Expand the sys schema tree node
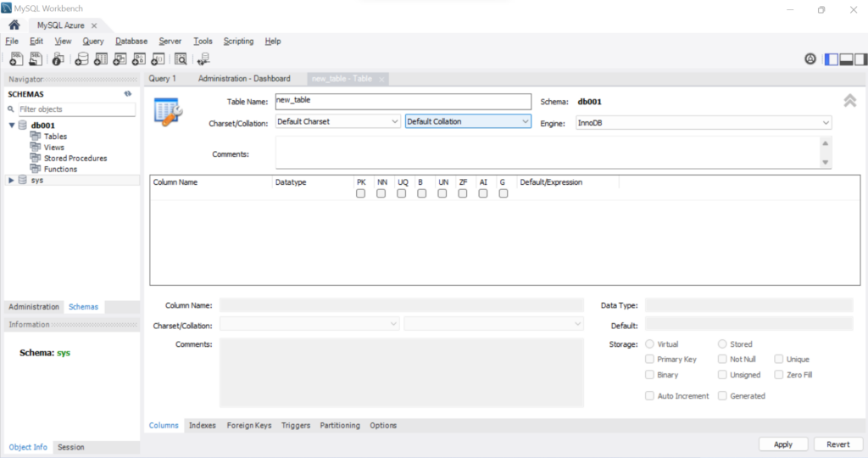The image size is (868, 458). (11, 180)
